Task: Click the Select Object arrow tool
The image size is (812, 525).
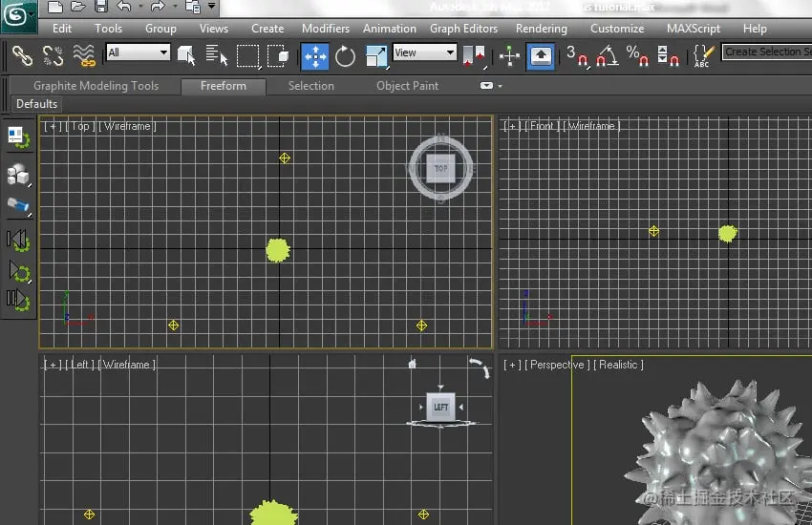Action: 186,55
